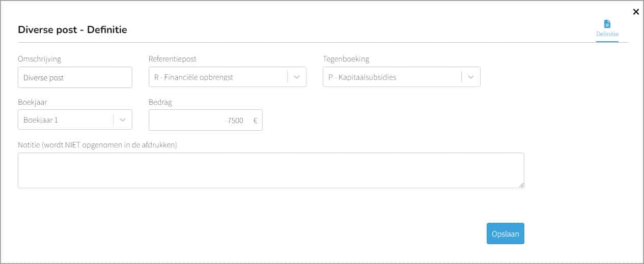Expand the Tegenboeking chevron arrow
644x264 pixels.
point(471,77)
